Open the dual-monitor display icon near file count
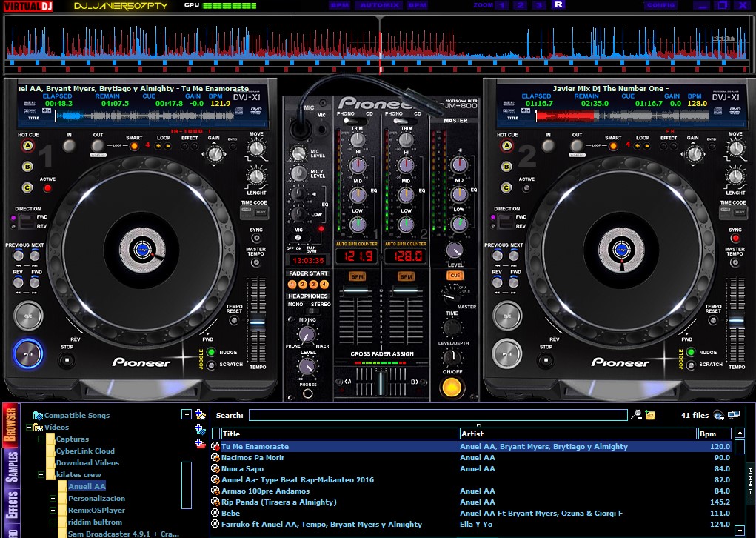Image resolution: width=756 pixels, height=538 pixels. 734,415
